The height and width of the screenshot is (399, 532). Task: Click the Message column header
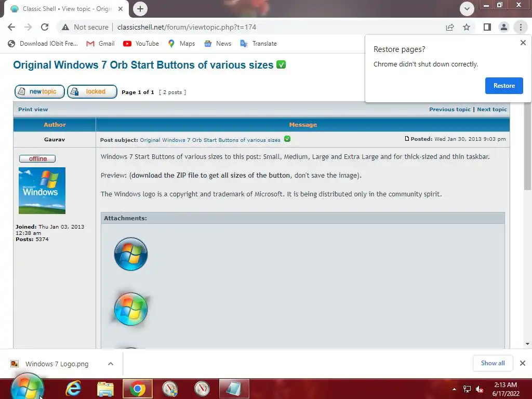pyautogui.click(x=303, y=125)
